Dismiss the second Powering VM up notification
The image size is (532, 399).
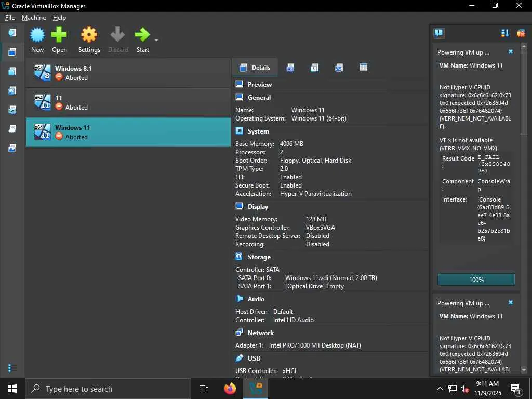click(x=511, y=302)
